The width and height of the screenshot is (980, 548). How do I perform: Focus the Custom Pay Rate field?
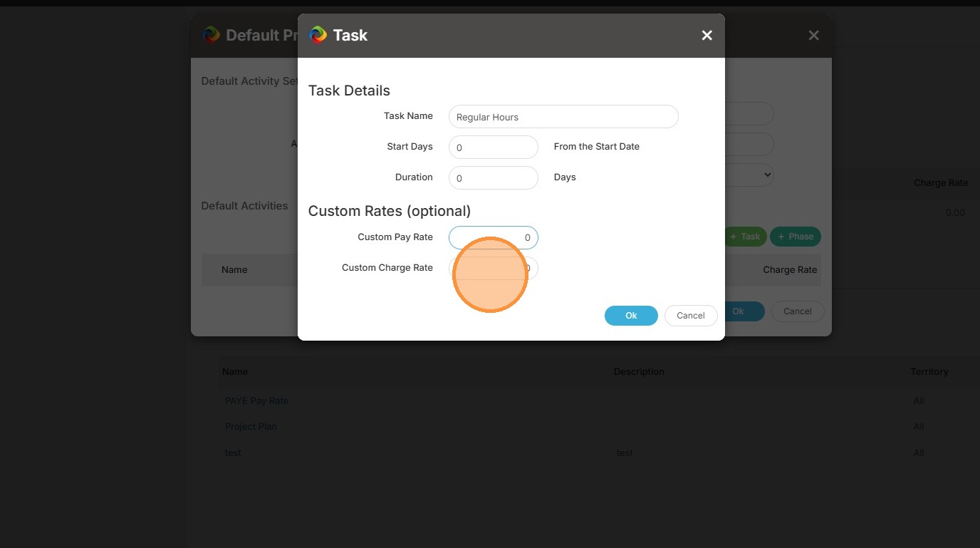[493, 237]
